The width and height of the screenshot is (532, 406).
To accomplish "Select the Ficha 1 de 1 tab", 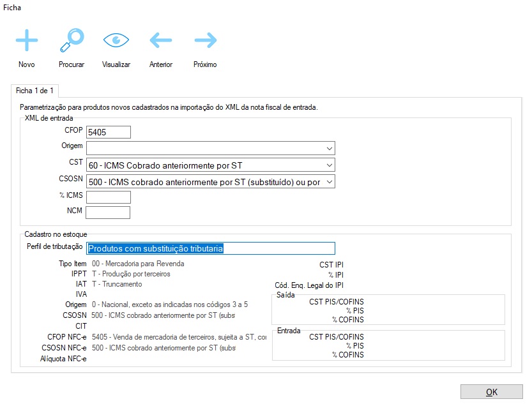I will coord(34,91).
